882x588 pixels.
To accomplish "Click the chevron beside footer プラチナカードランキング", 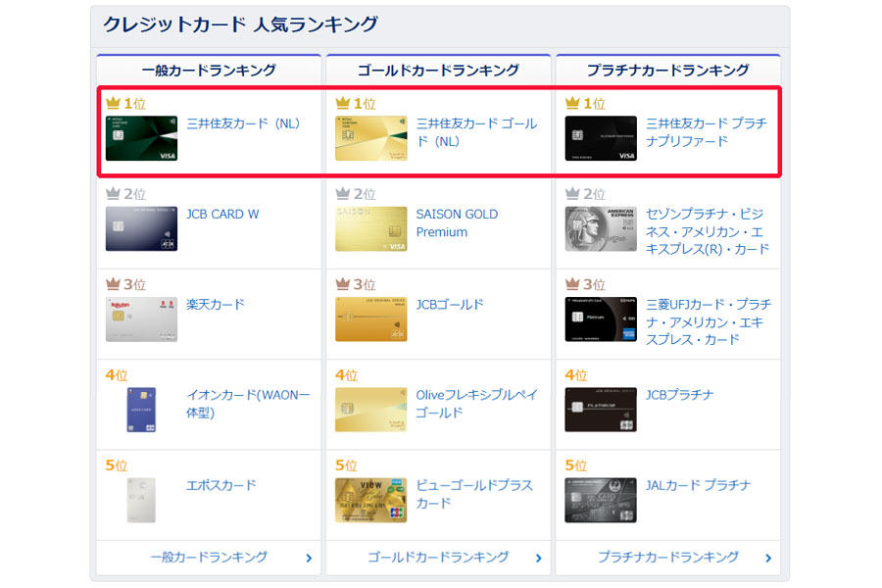I will 768,559.
